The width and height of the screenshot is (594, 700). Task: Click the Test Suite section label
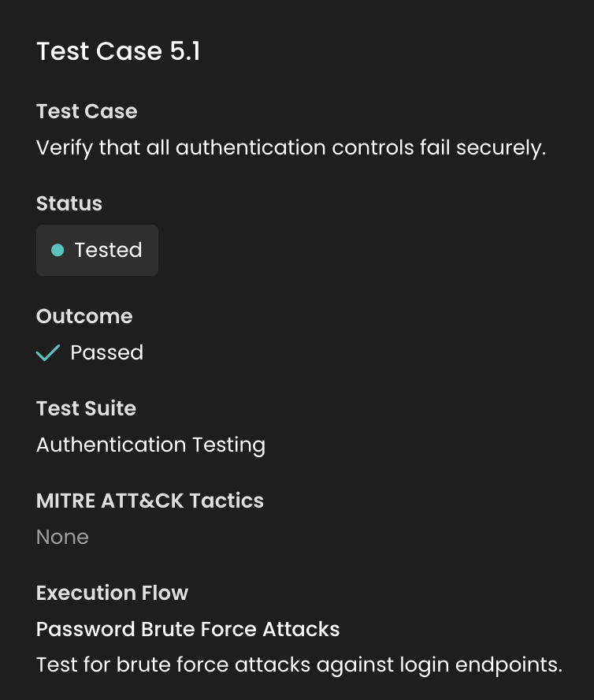pos(86,408)
